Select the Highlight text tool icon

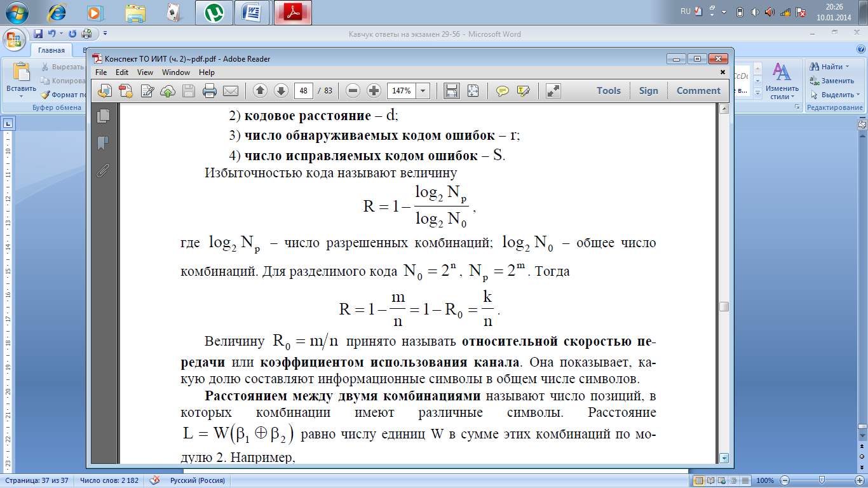pos(524,91)
